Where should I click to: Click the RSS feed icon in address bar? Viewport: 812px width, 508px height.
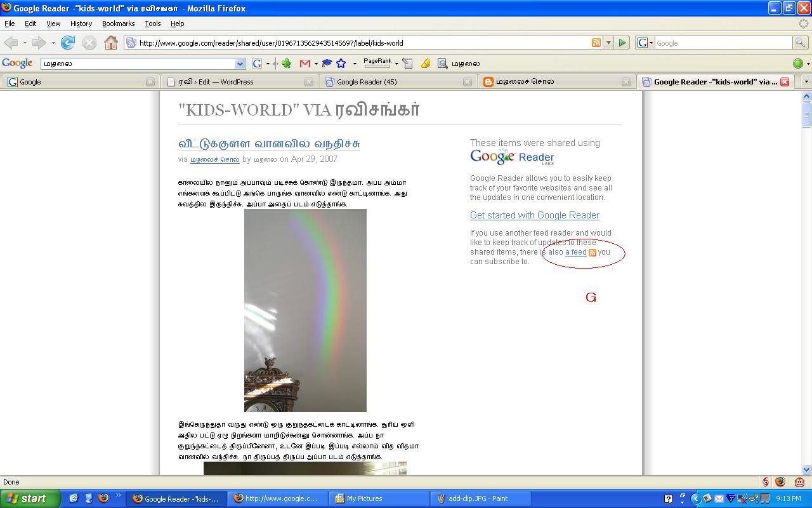click(596, 43)
